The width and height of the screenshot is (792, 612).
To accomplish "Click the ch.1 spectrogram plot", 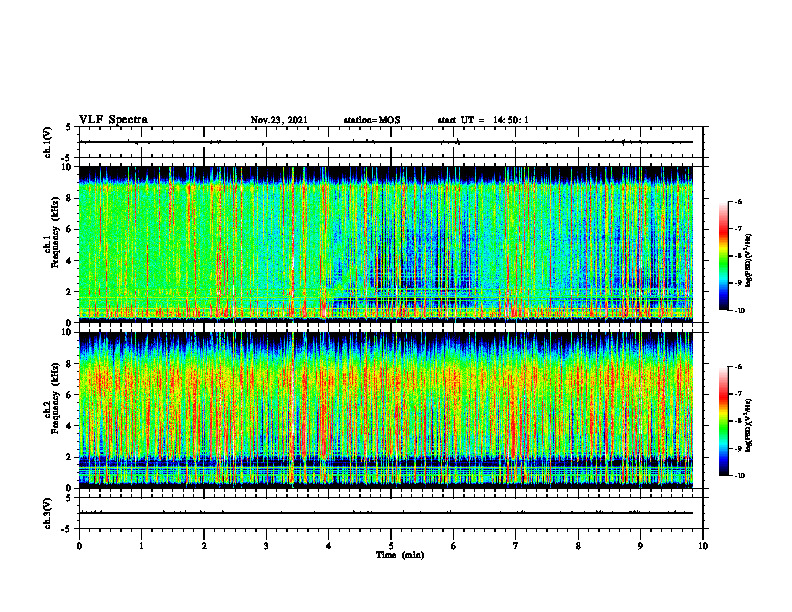I will pyautogui.click(x=386, y=244).
